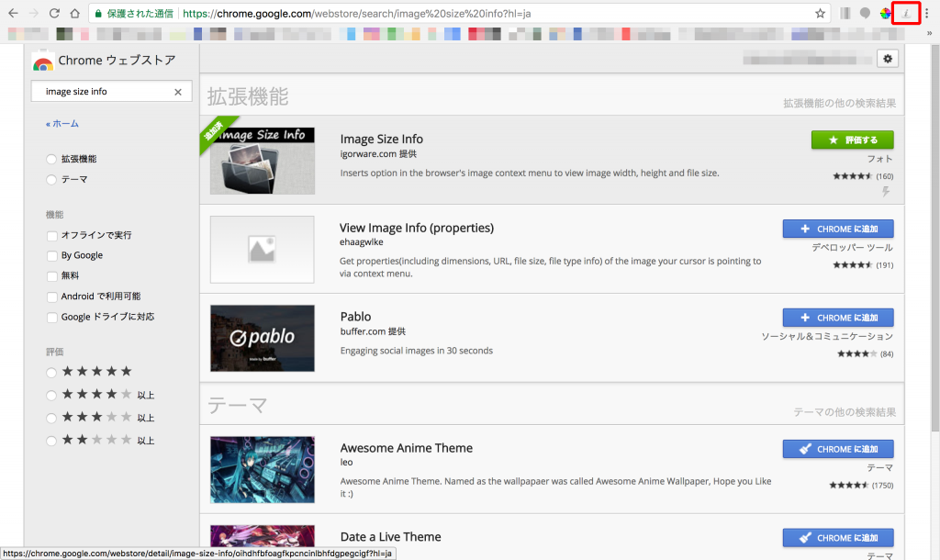Viewport: 940px width, 560px height.
Task: Click the buffer.com 提供 publisher text
Action: pyautogui.click(x=373, y=331)
